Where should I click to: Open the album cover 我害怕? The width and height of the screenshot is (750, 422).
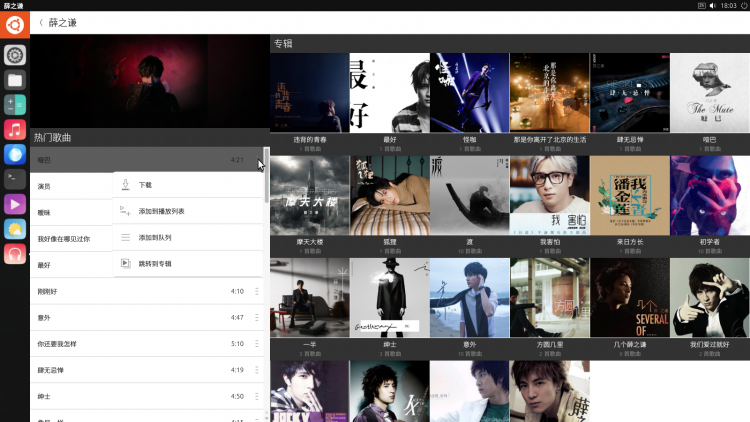(550, 195)
